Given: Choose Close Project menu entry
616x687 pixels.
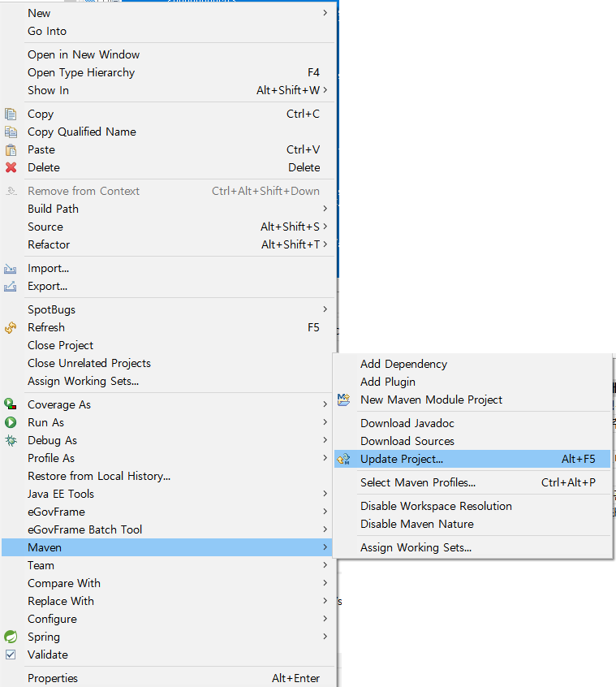Looking at the screenshot, I should point(168,346).
